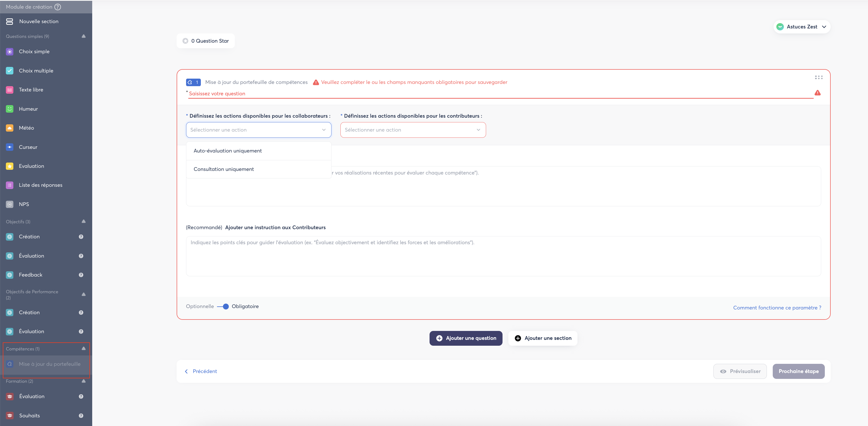Click Ajouter une question button
The width and height of the screenshot is (868, 426).
click(466, 338)
